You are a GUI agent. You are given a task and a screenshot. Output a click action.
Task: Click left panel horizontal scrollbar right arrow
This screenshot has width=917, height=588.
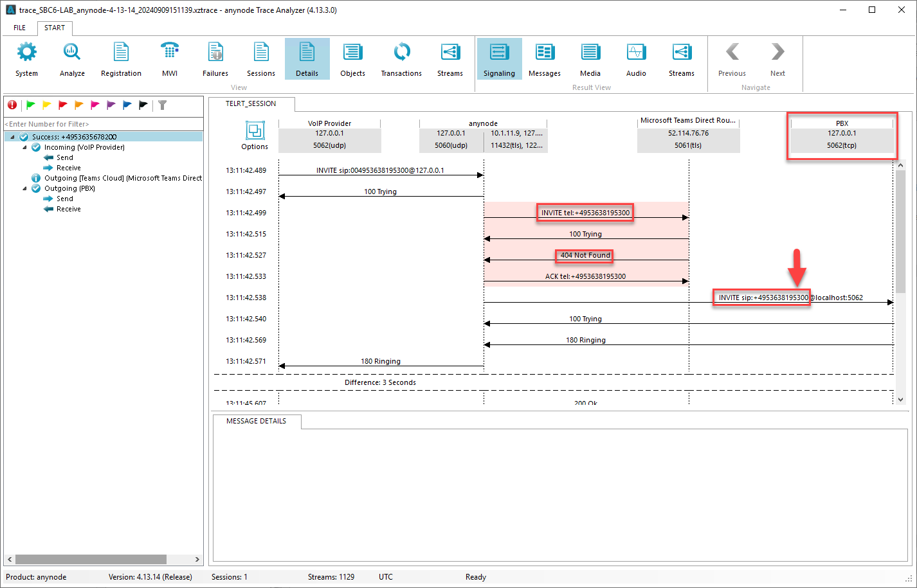coord(197,560)
